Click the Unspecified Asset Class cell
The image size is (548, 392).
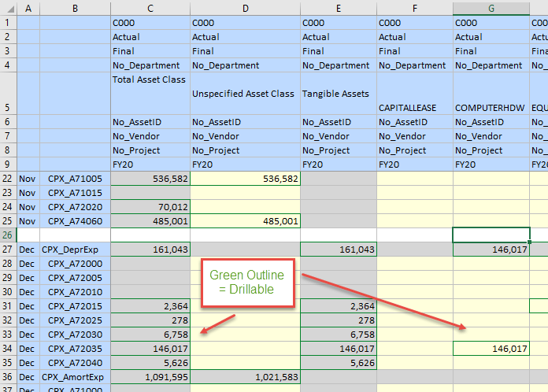245,94
